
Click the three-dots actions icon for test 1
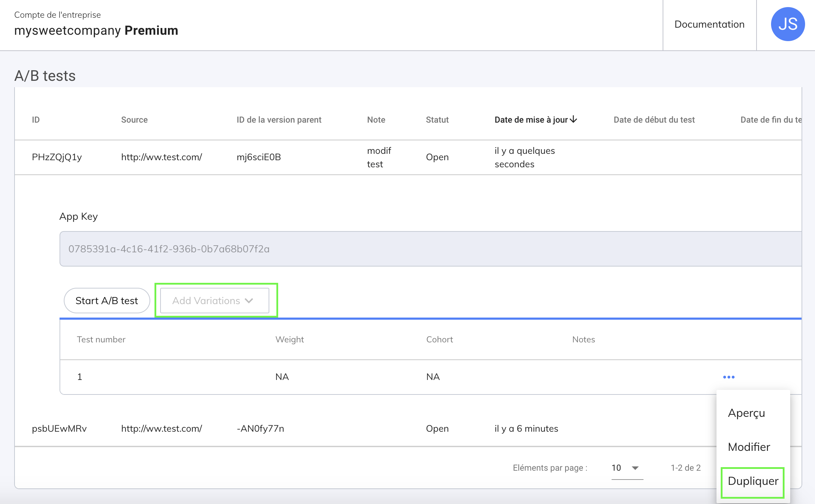[729, 377]
